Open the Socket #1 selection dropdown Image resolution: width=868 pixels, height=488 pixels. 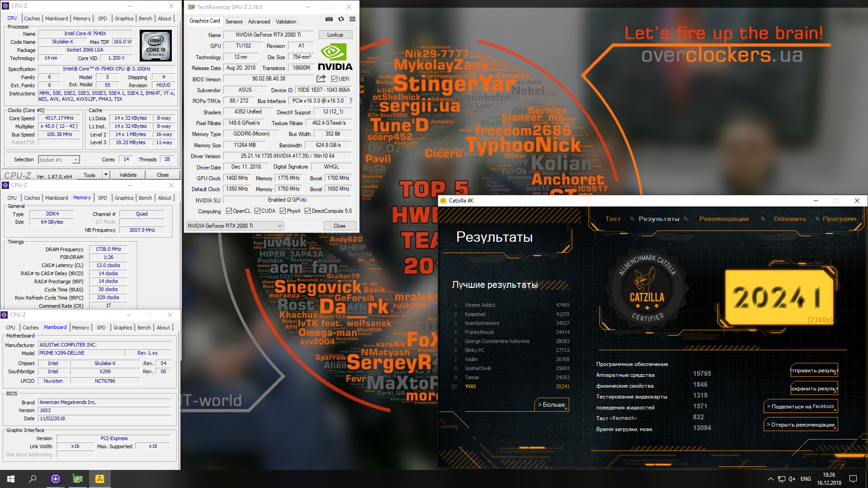59,160
